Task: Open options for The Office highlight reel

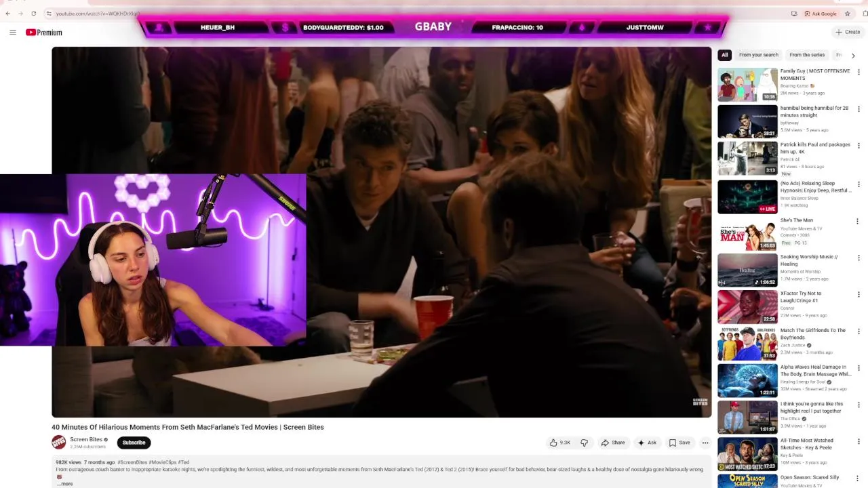Action: [859, 405]
